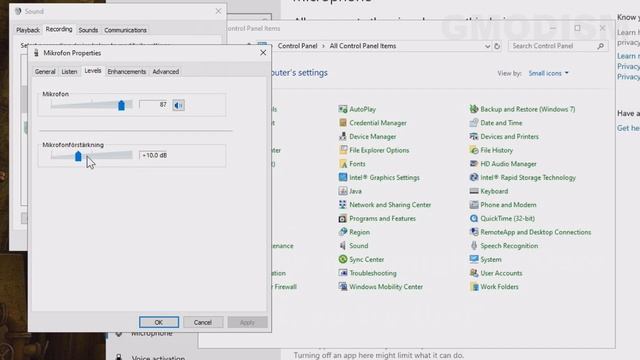
Task: Open the Troubleshooting icon
Action: (x=343, y=273)
